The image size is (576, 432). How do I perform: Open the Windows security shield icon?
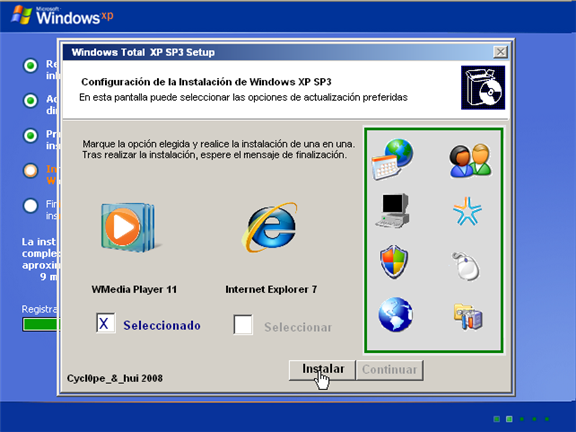394,262
